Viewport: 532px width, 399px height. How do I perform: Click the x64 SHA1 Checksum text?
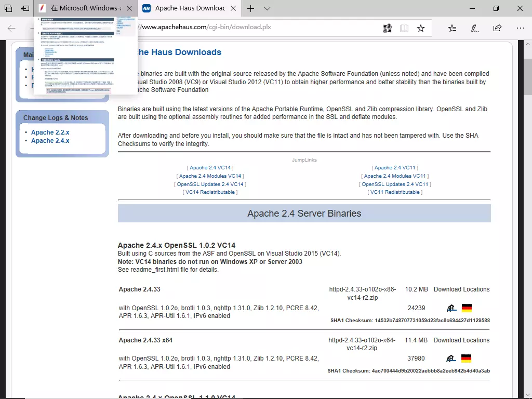pyautogui.click(x=409, y=371)
